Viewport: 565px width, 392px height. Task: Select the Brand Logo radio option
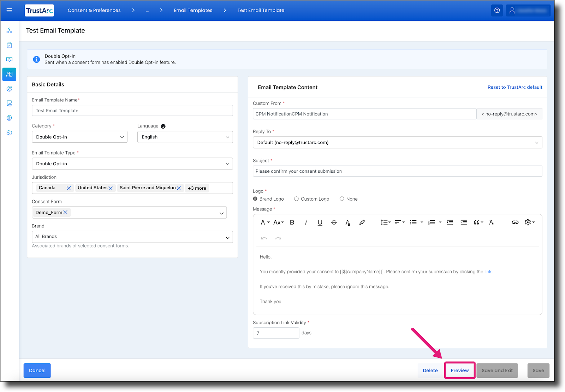pos(255,199)
